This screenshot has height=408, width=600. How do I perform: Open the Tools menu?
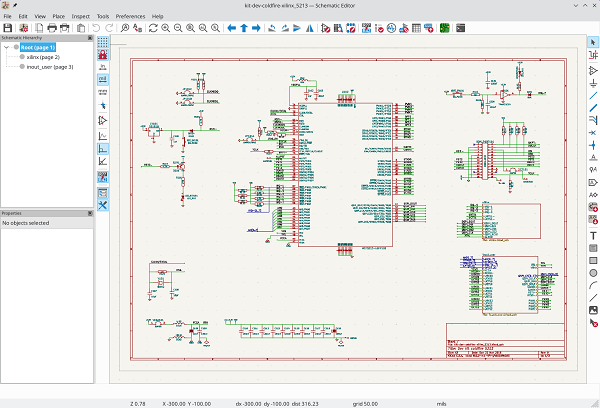pos(103,16)
